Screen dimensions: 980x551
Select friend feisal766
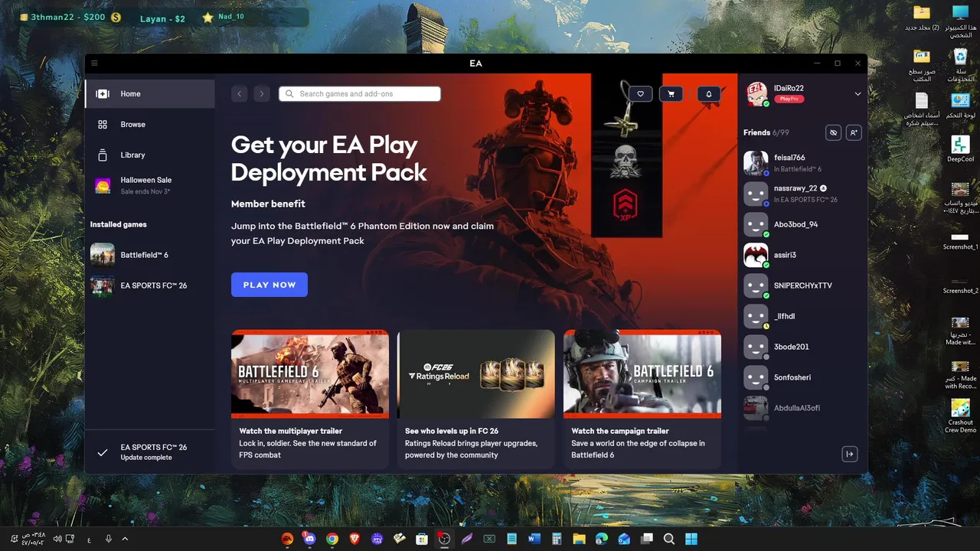802,163
